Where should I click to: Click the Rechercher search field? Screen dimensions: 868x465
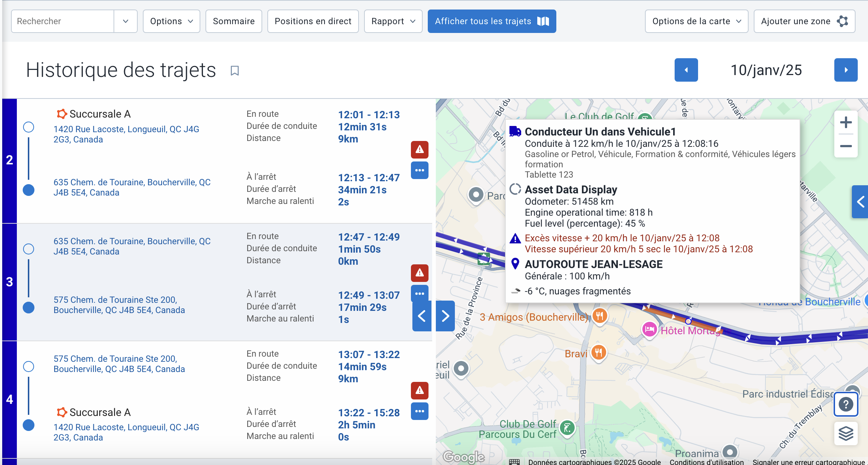click(63, 21)
